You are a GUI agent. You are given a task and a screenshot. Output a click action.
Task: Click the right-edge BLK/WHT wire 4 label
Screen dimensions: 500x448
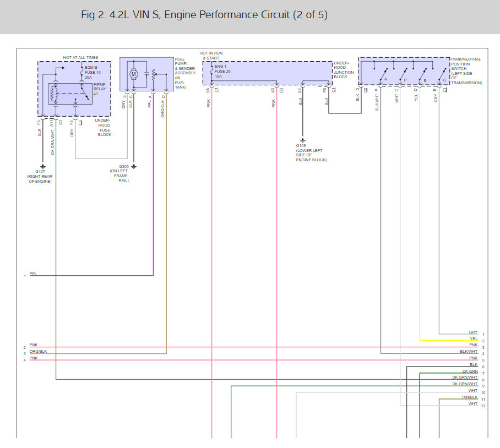tap(469, 352)
